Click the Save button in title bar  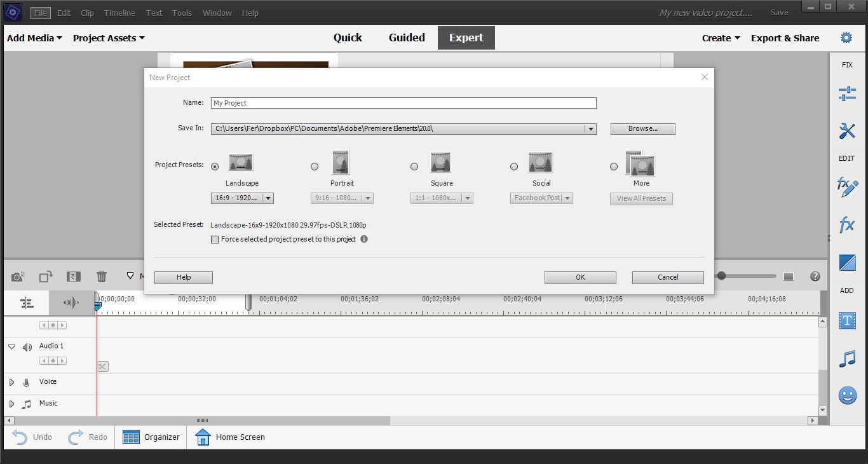[779, 13]
